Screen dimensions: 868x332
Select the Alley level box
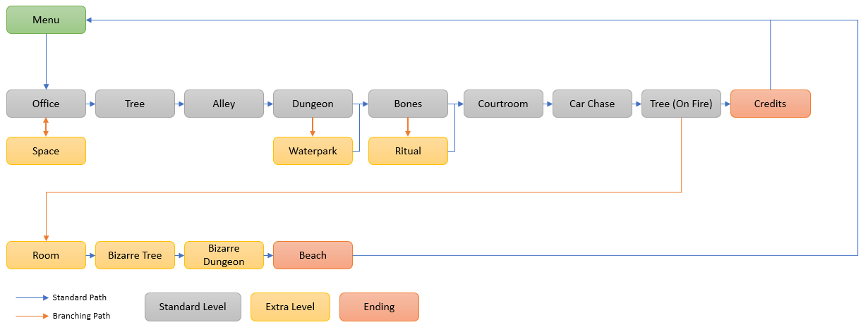(224, 104)
